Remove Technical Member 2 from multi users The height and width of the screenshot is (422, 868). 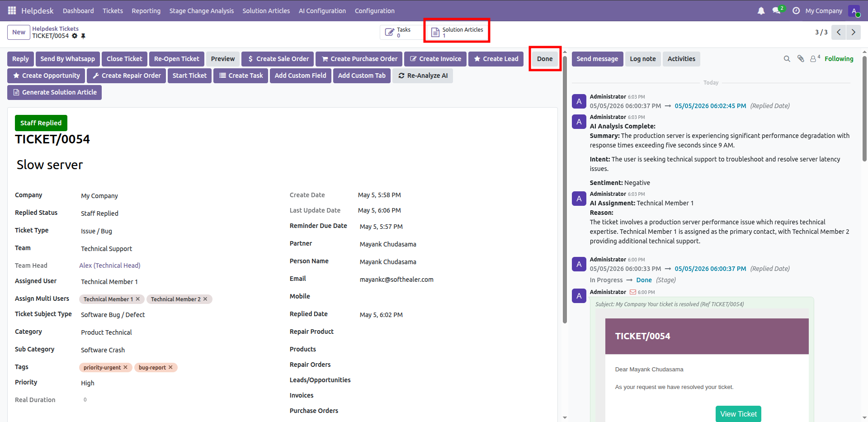(x=205, y=299)
